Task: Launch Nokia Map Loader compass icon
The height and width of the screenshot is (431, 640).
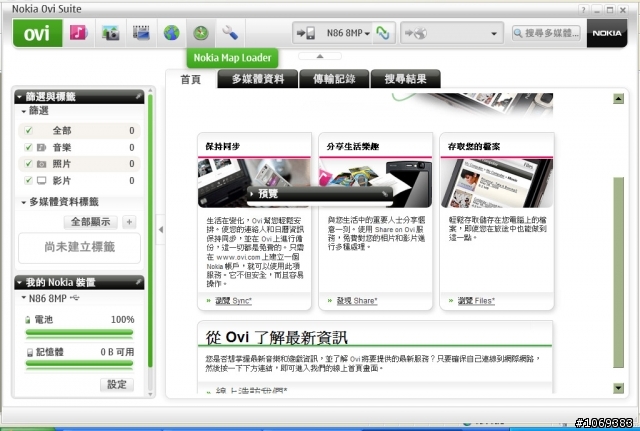Action: click(201, 33)
